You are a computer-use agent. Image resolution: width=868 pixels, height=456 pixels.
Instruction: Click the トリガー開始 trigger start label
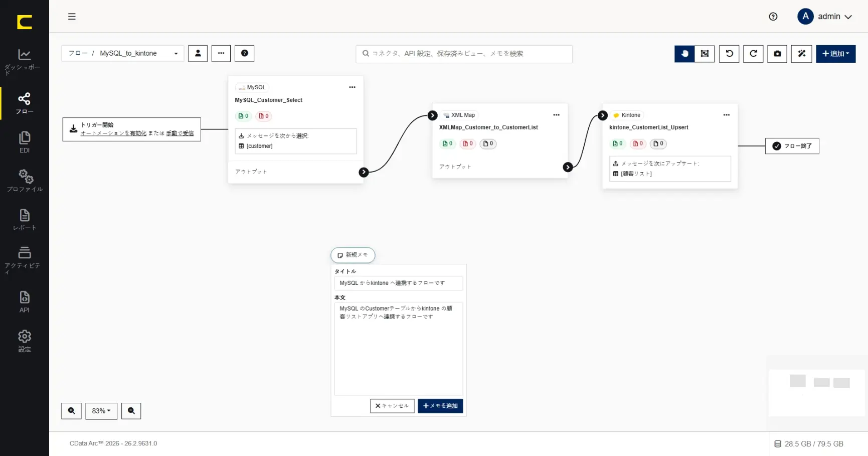tap(97, 125)
